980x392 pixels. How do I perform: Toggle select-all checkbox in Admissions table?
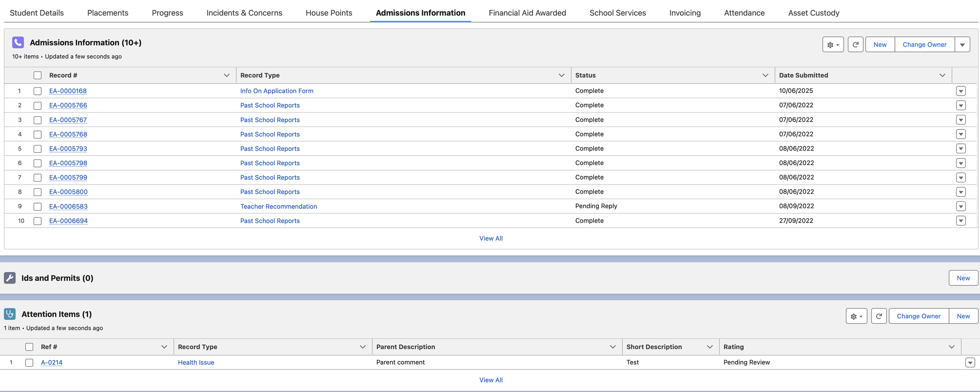tap(38, 75)
